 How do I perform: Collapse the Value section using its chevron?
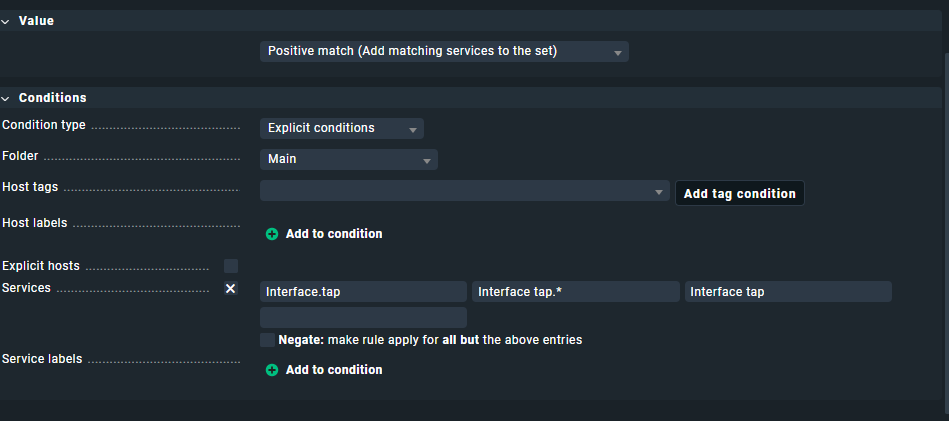tap(6, 21)
